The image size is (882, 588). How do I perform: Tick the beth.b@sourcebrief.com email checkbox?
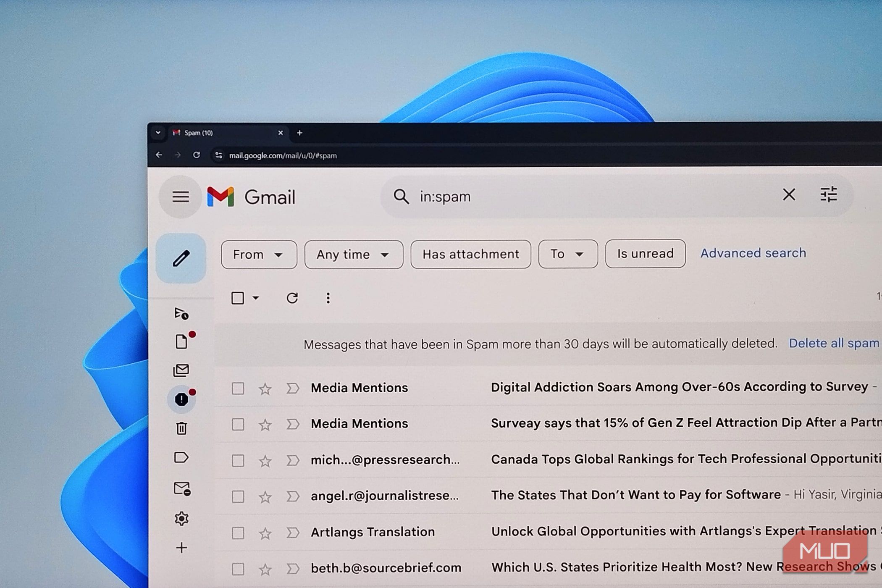[x=238, y=569]
